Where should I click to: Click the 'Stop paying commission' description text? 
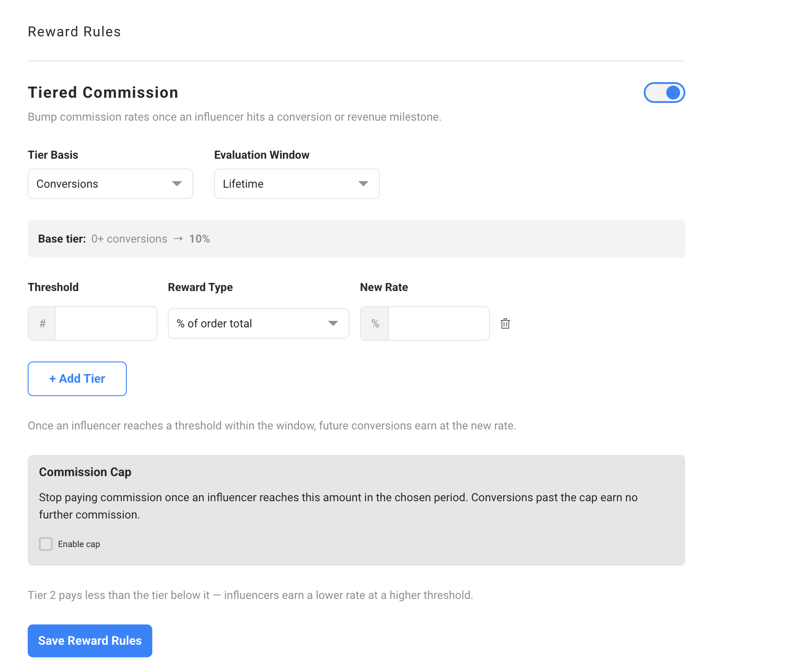(x=338, y=506)
